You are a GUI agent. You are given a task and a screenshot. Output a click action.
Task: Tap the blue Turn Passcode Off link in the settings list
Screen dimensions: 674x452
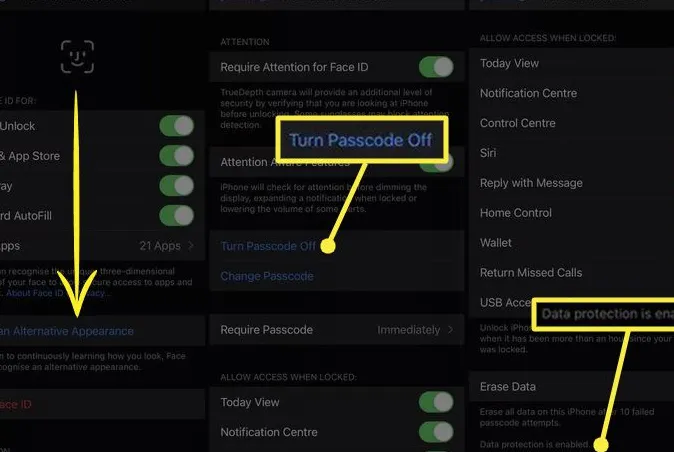[267, 246]
